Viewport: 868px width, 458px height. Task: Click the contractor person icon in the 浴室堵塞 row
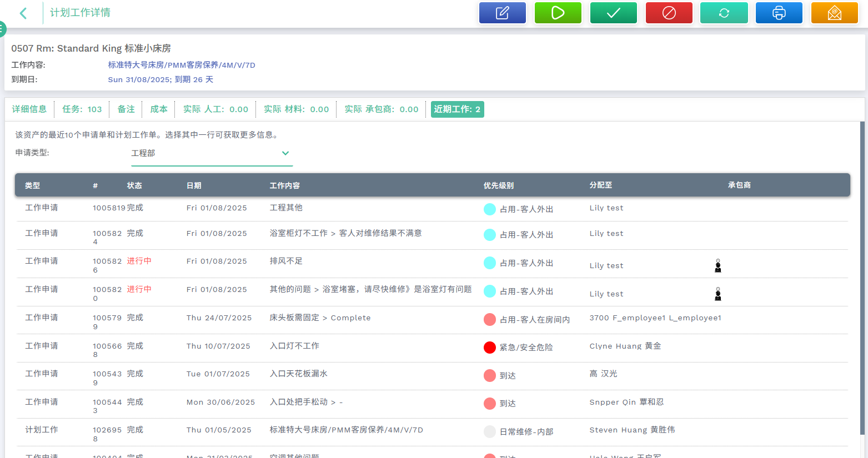(x=718, y=294)
